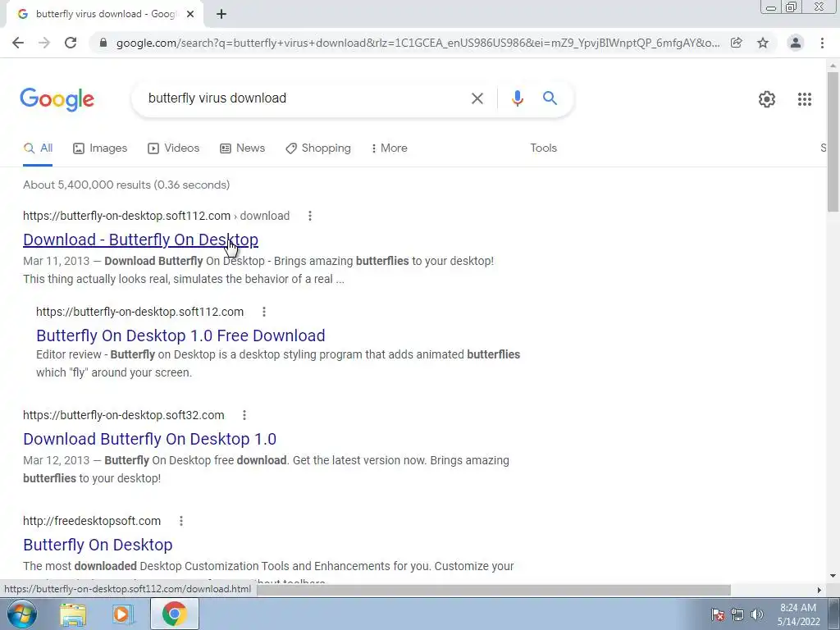Bookmark this page with the star icon
The height and width of the screenshot is (630, 840).
click(763, 43)
